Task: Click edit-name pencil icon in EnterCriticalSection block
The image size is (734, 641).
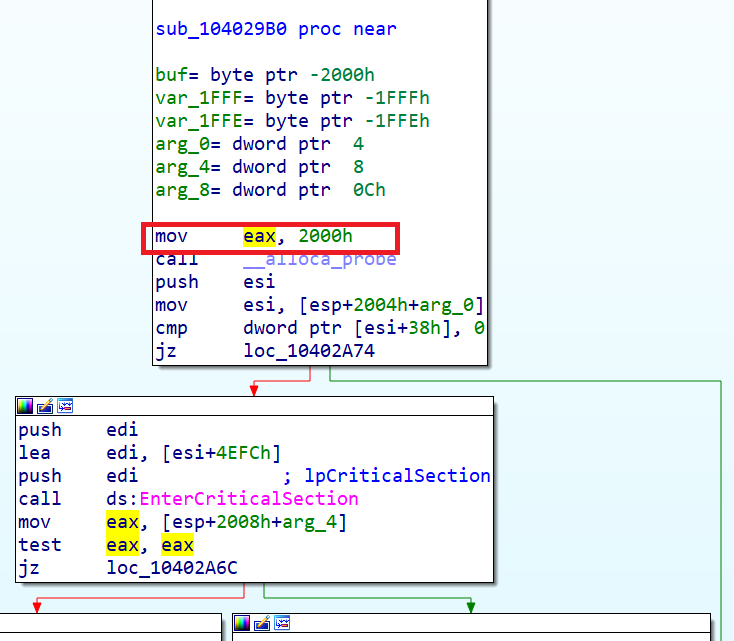Action: click(45, 406)
